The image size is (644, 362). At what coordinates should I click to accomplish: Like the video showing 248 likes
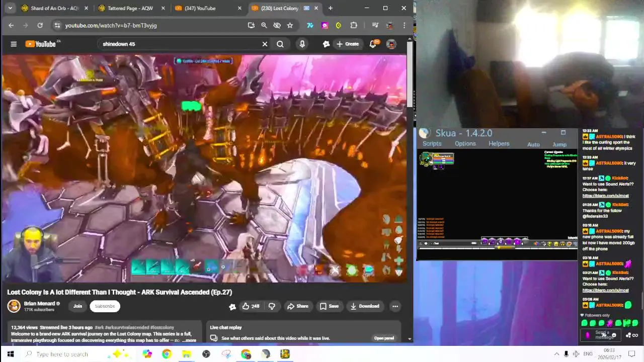[x=251, y=306]
